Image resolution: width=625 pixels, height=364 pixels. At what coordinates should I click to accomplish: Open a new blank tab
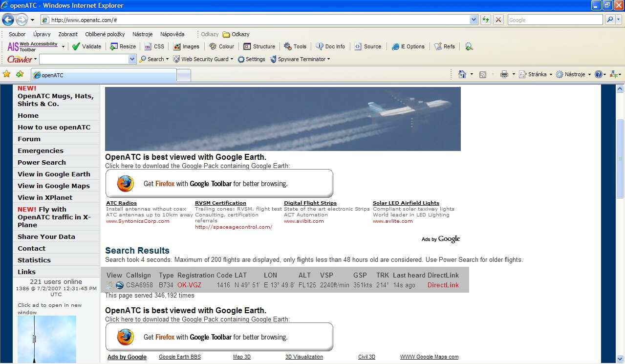click(183, 75)
